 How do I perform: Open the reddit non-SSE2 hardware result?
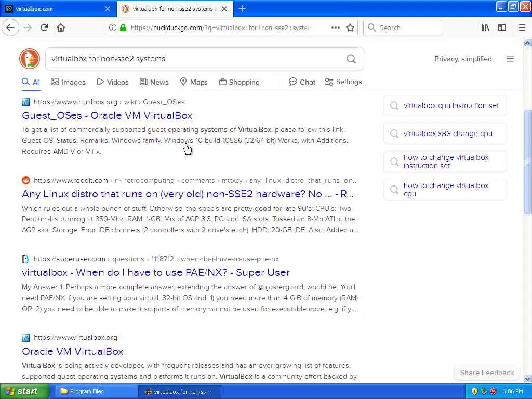click(188, 194)
